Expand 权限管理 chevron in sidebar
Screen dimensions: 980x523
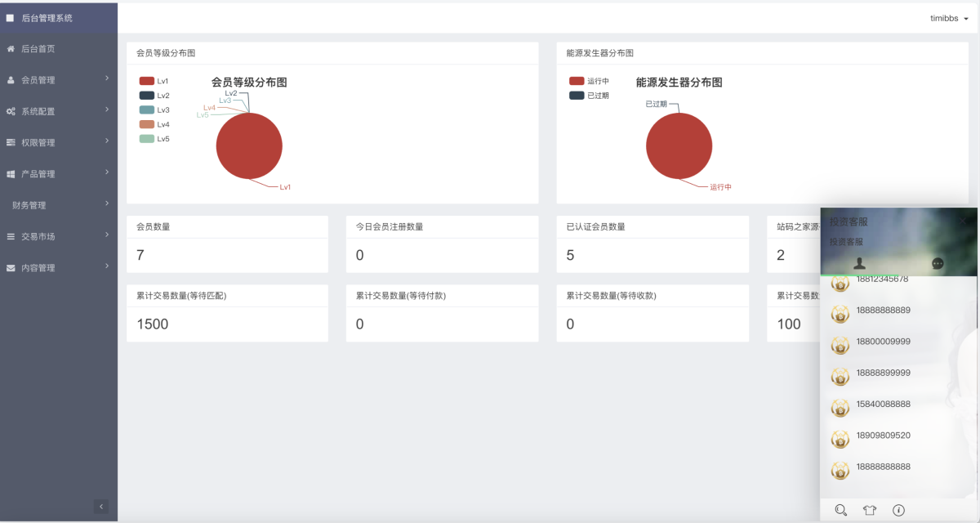click(x=107, y=141)
